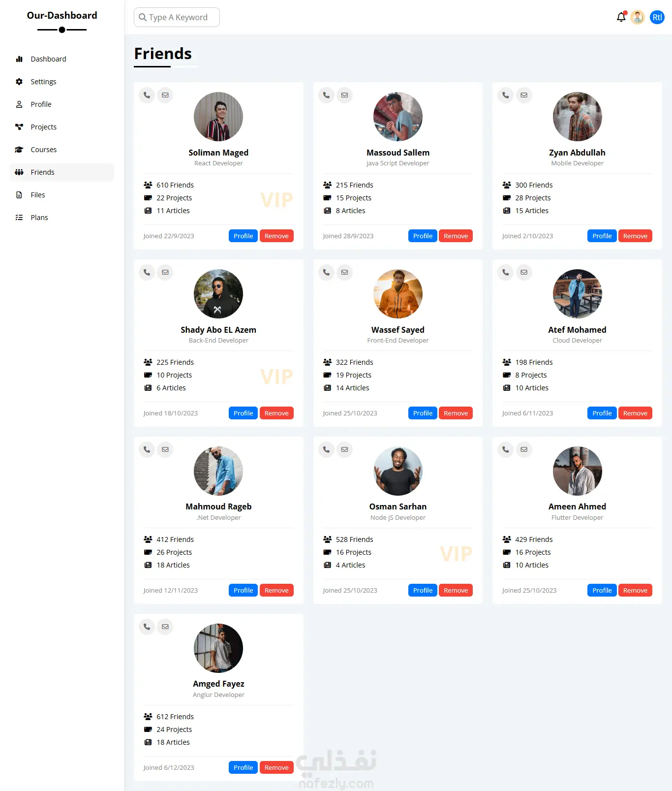The width and height of the screenshot is (672, 791).
Task: Click the email icon on Wassef Sayed's card
Action: 344,272
